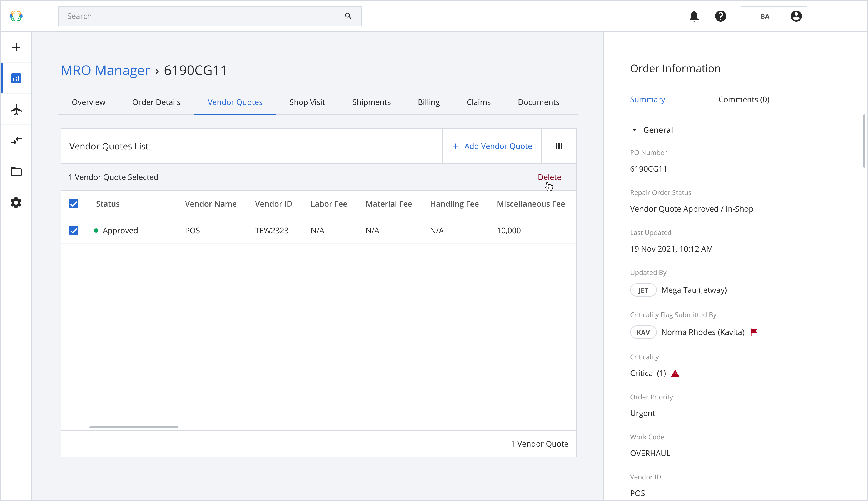Click the MRO Manager breadcrumb link
This screenshot has height=501, width=868.
tap(105, 70)
